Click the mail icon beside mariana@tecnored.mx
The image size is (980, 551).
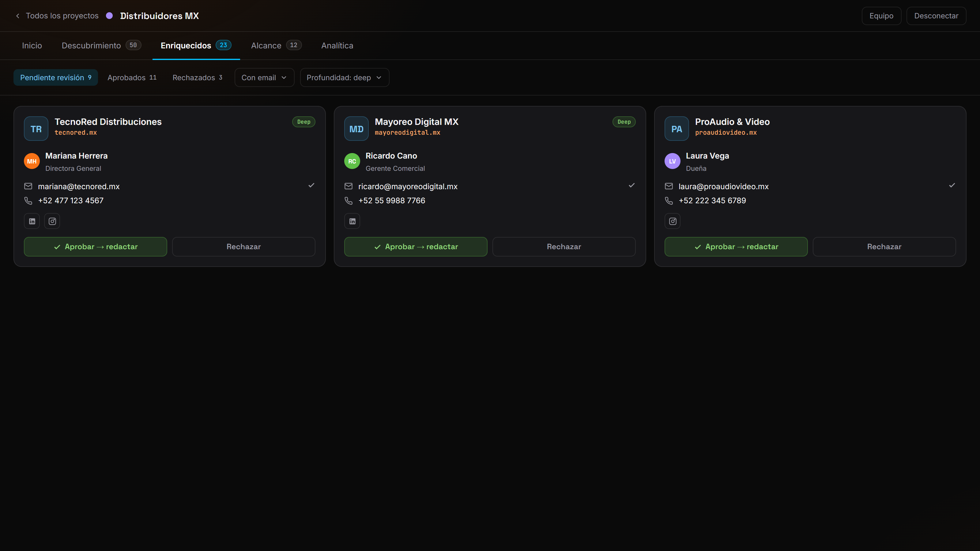(x=28, y=186)
